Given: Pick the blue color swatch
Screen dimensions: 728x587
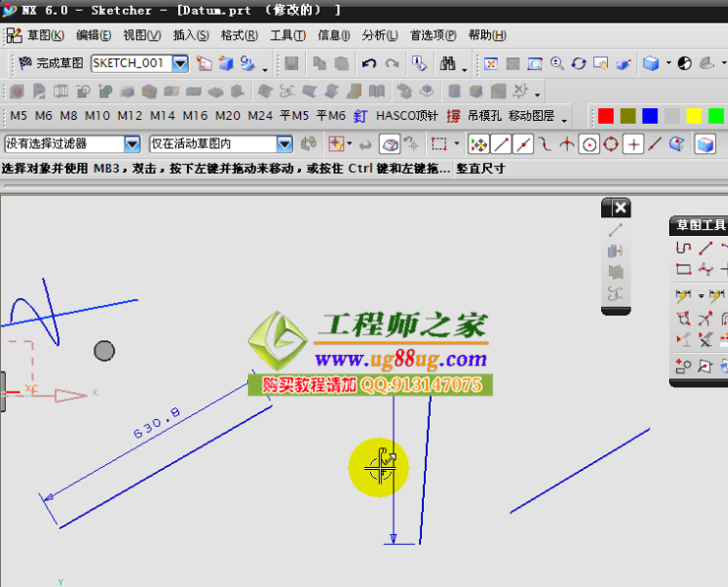Looking at the screenshot, I should [649, 116].
